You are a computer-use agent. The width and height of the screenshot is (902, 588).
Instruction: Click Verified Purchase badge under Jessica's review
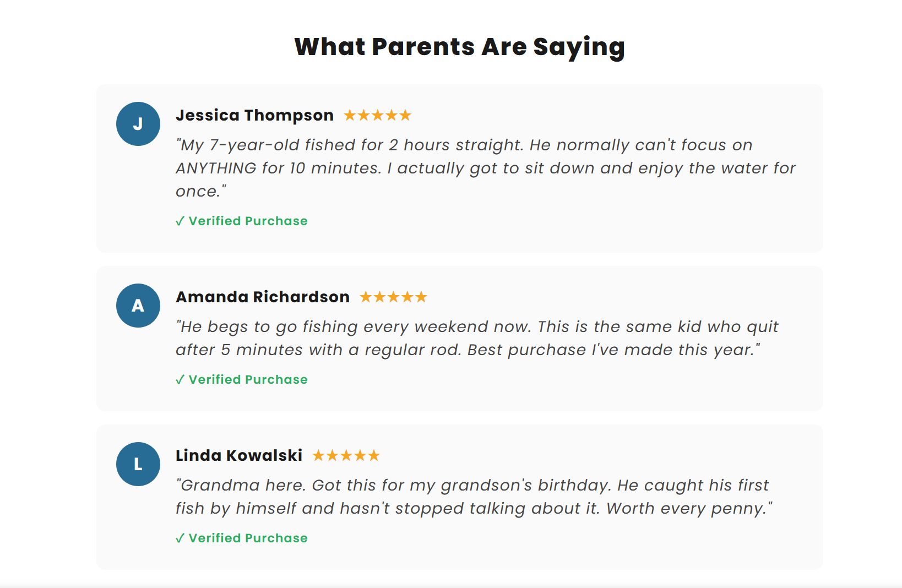[242, 221]
